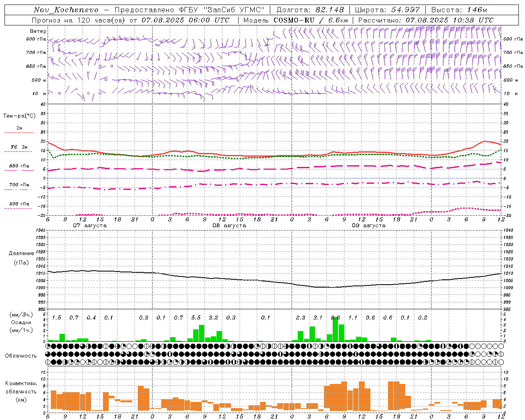The height and width of the screenshot is (420, 525).
Task: Click the red line sample under '2м' legend
Action: [x=19, y=132]
